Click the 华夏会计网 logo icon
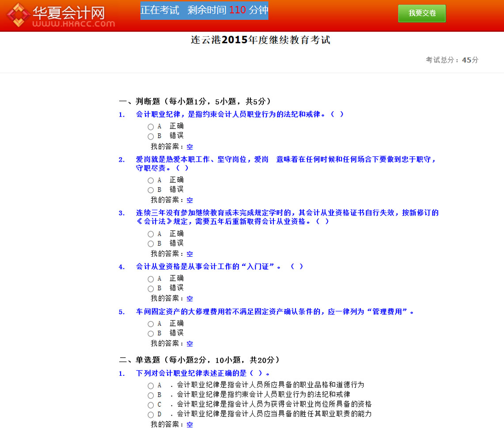 19,15
